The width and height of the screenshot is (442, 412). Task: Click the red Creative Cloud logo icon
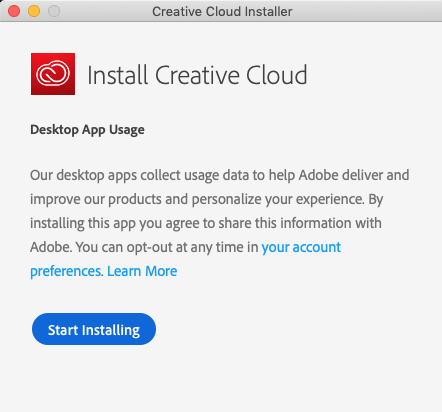(x=53, y=74)
